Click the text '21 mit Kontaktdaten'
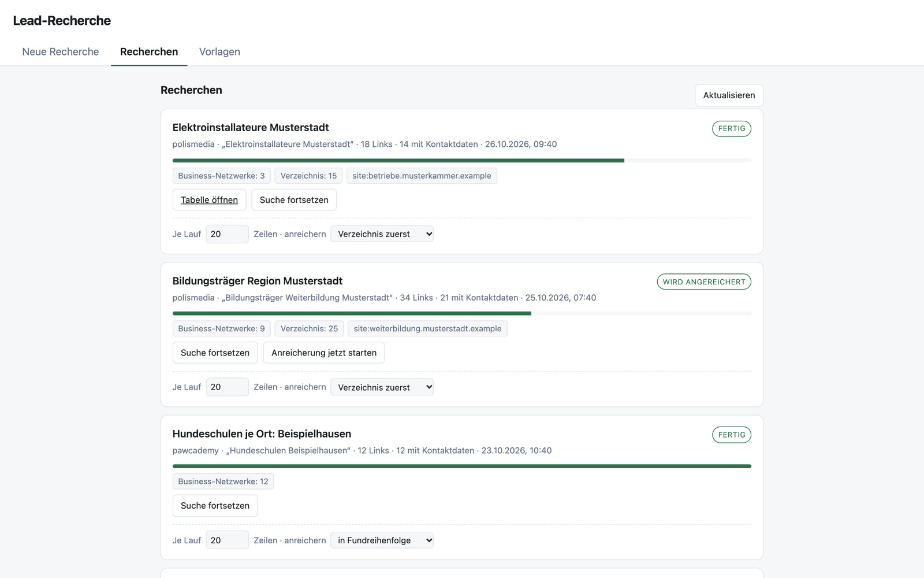This screenshot has width=924, height=578. [x=479, y=298]
